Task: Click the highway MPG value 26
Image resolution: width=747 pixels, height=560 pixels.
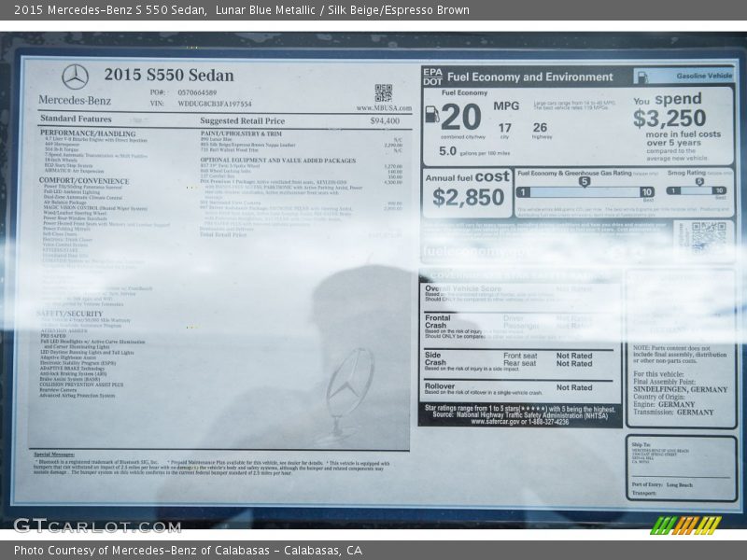Action: (x=540, y=127)
